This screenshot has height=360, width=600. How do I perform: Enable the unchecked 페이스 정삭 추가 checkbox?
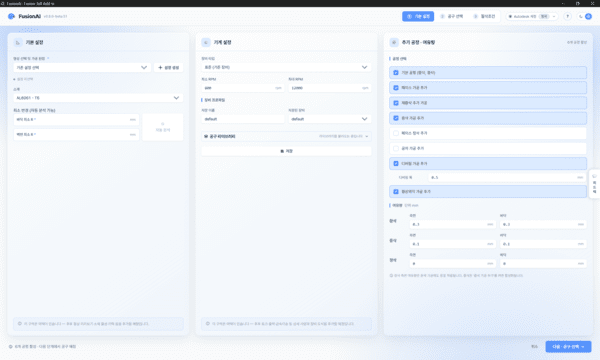tap(396, 133)
